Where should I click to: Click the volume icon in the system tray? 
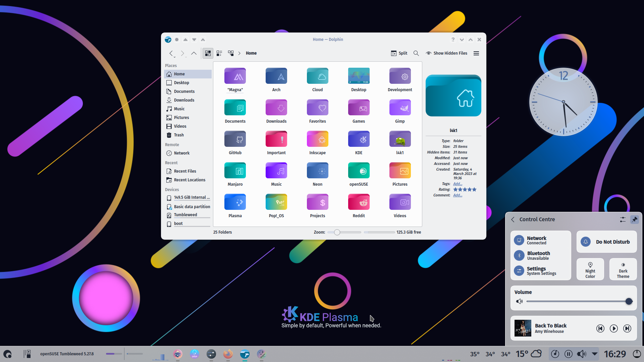pyautogui.click(x=582, y=354)
